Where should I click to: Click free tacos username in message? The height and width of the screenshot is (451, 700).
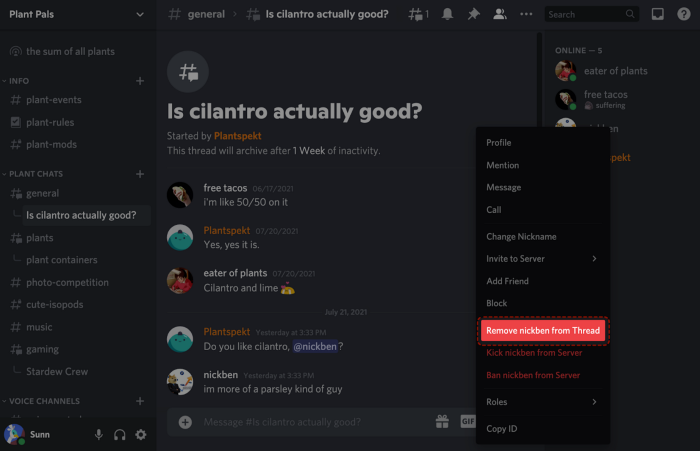tap(225, 188)
